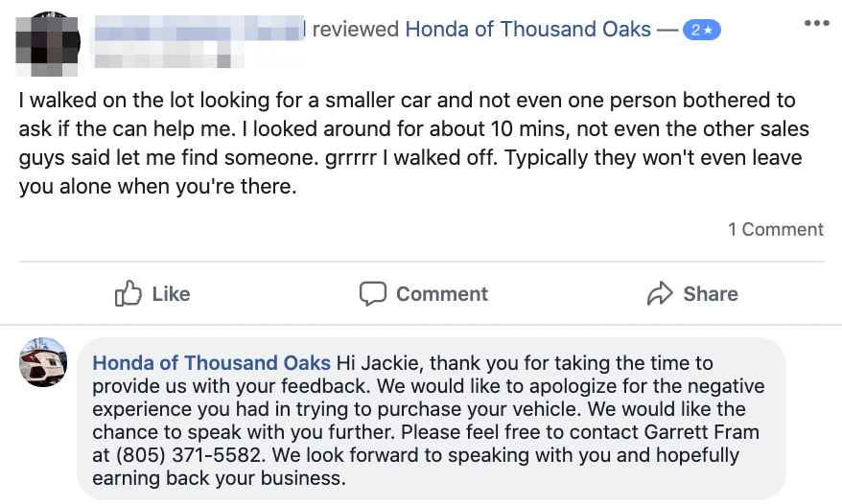Viewport: 842px width, 504px height.
Task: Open Honda of Thousand Oaks name in the reply
Action: [x=211, y=363]
